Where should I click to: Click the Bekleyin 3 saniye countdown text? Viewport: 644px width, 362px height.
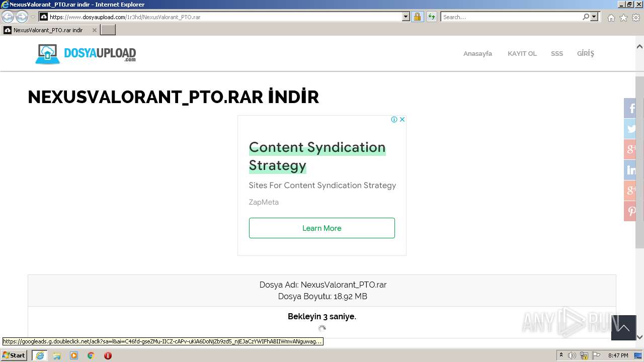[322, 316]
